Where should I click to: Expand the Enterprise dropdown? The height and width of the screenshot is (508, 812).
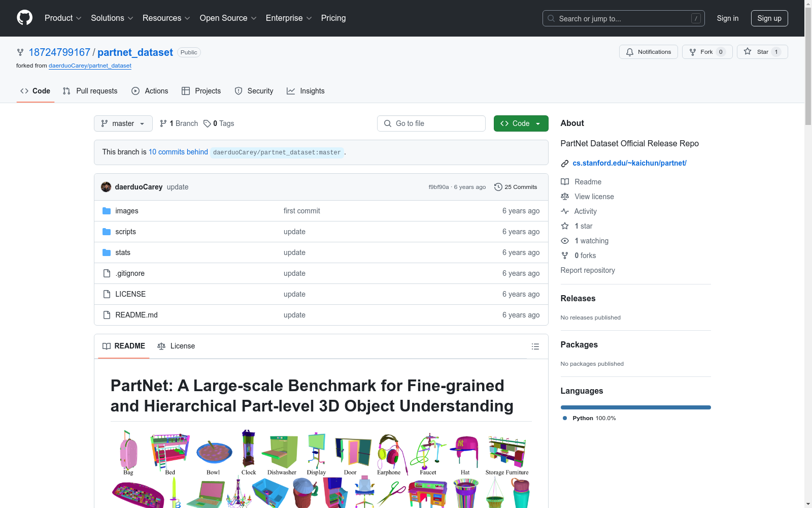click(x=289, y=18)
